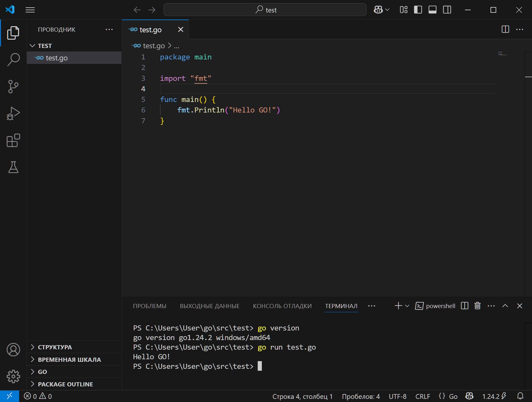This screenshot has width=532, height=402.
Task: Open the new terminal launch profile dropdown
Action: (x=407, y=306)
